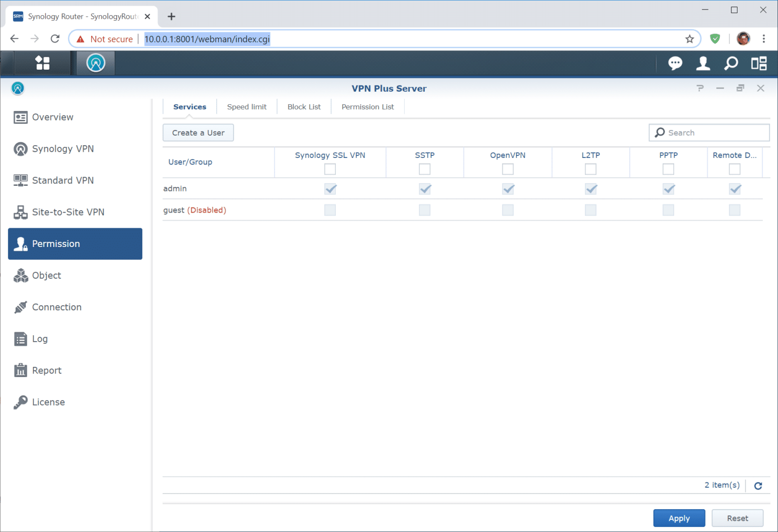Viewport: 778px width, 532px height.
Task: Click the 2 item(s) count text
Action: (722, 485)
